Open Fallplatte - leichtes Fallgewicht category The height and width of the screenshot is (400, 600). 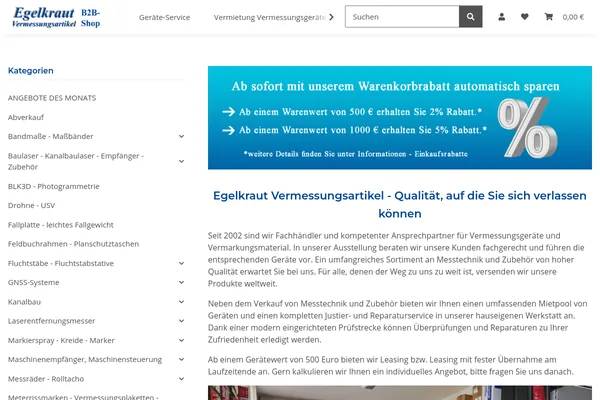(x=61, y=225)
